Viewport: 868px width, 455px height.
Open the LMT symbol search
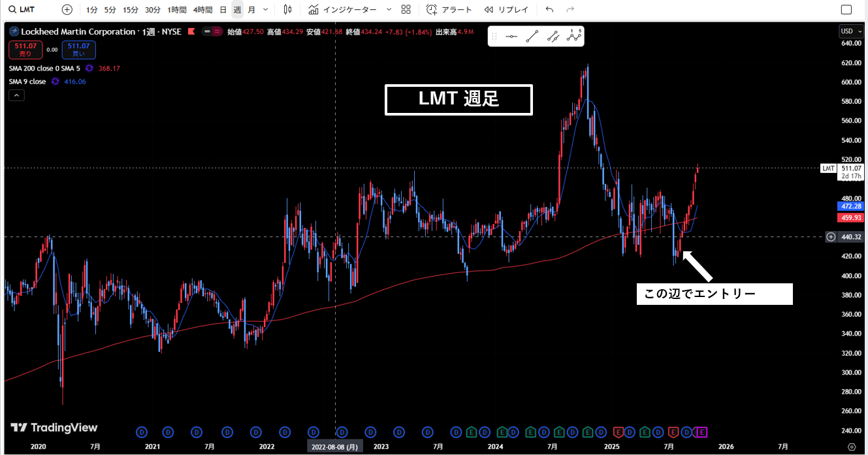coord(22,10)
